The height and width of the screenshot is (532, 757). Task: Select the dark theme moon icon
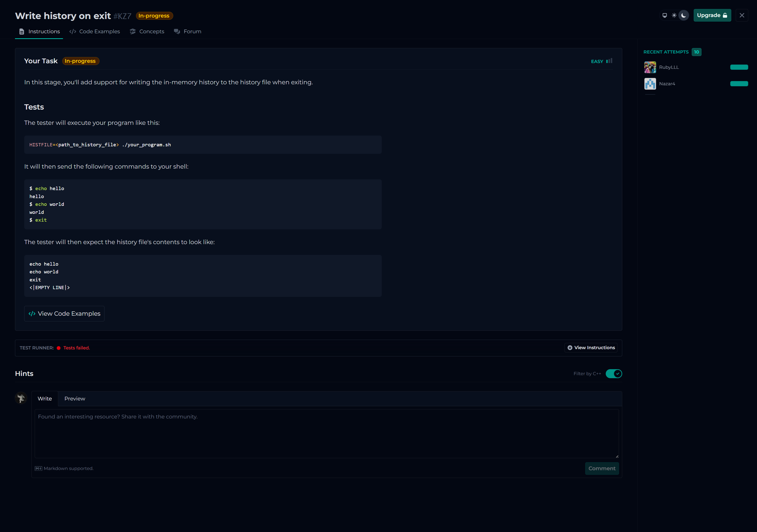click(x=684, y=16)
